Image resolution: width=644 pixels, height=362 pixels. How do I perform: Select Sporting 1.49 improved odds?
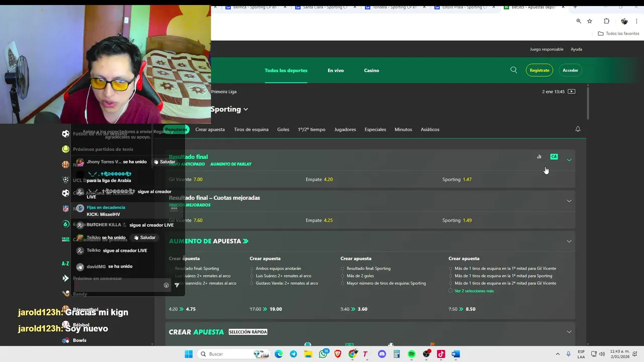457,220
